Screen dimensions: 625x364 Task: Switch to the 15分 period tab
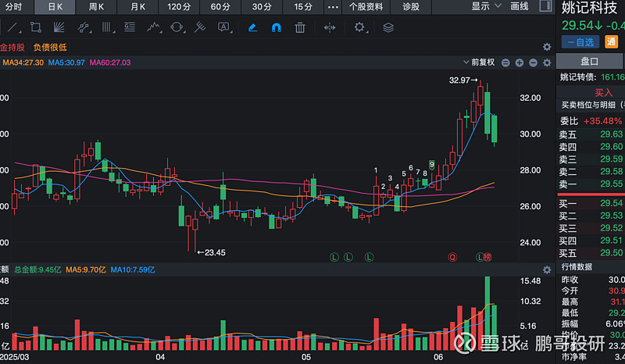coord(303,7)
